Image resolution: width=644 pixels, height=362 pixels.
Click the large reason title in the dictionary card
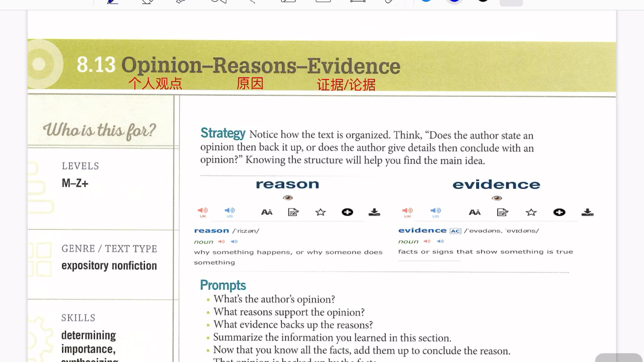pyautogui.click(x=288, y=184)
